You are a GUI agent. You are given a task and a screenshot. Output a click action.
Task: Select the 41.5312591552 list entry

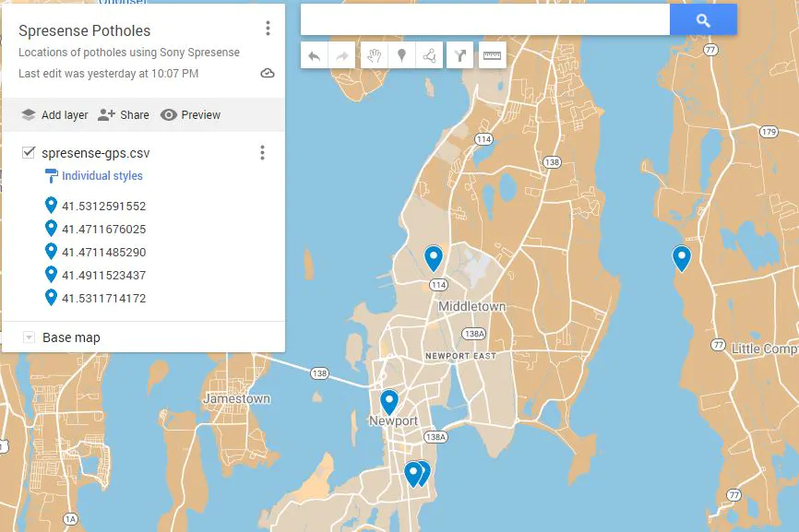[104, 207]
